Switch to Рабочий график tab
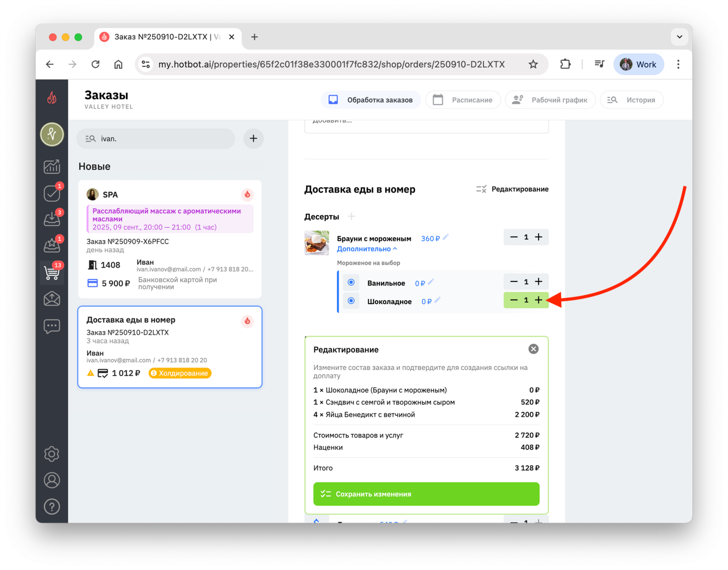Image resolution: width=728 pixels, height=570 pixels. [550, 100]
